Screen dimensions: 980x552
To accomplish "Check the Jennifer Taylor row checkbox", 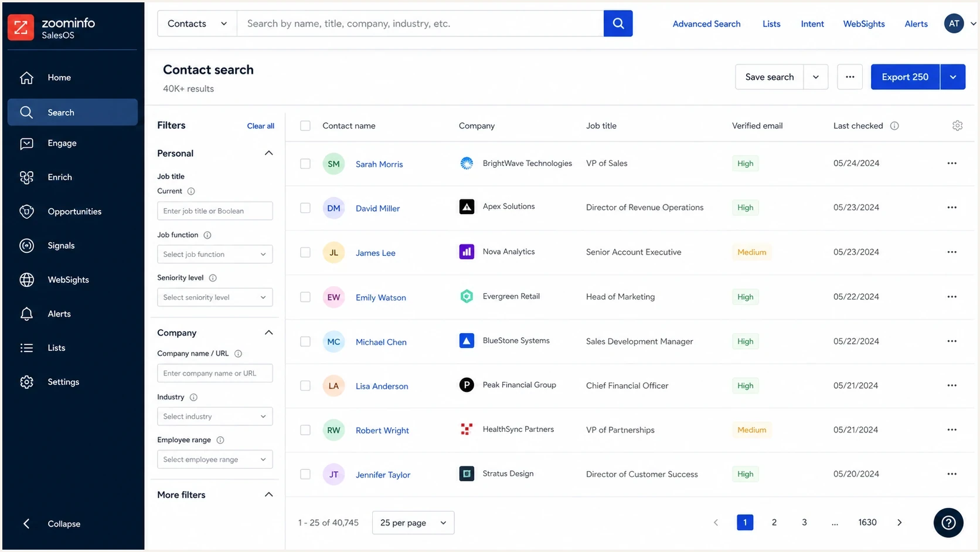I will click(x=305, y=474).
